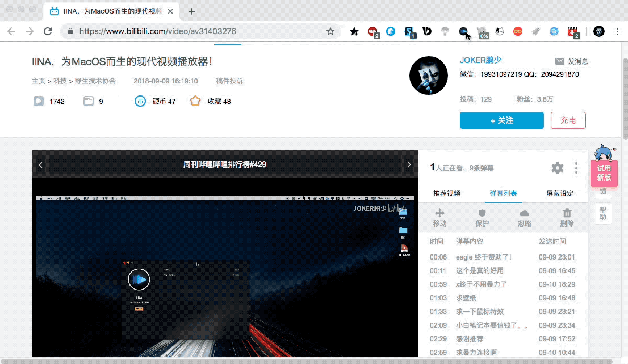
Task: Follow uploader with +关注 button
Action: (501, 120)
